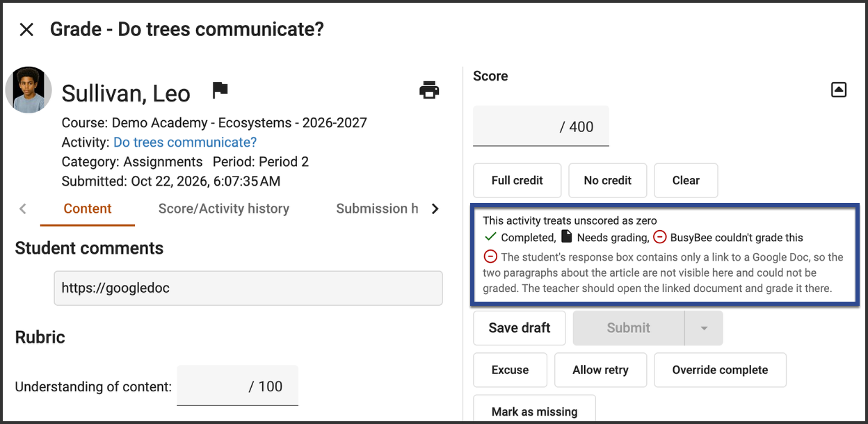Click Allow retry
The height and width of the screenshot is (424, 868).
601,370
